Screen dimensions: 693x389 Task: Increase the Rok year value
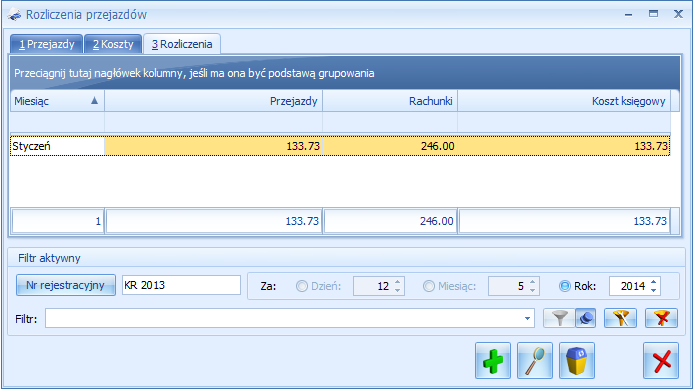point(654,281)
